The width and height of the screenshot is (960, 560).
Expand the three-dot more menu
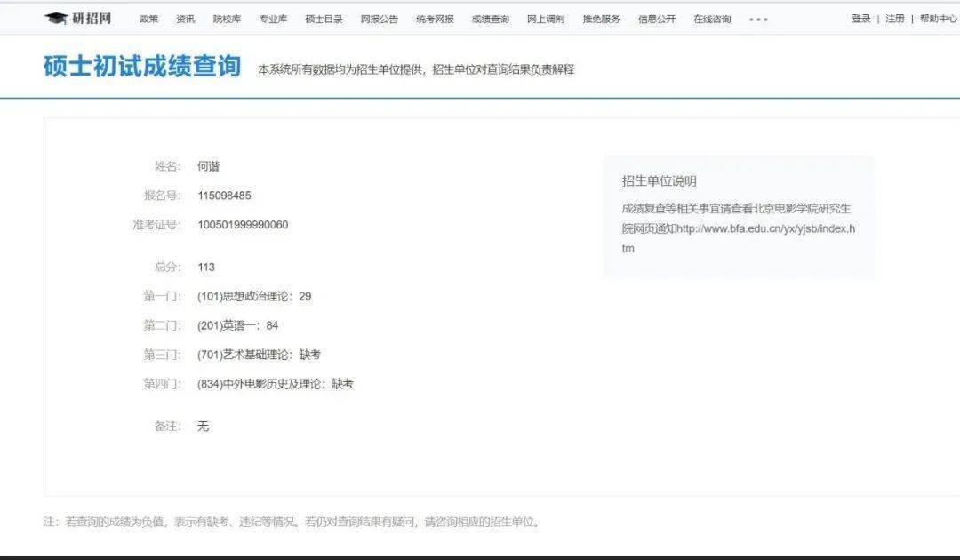(758, 20)
